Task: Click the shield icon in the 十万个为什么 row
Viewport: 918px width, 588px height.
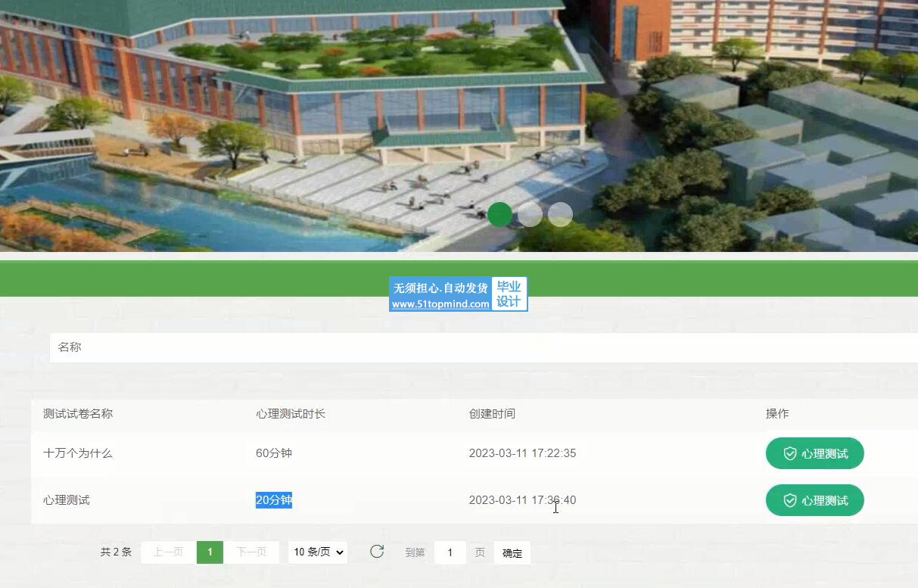Action: [x=789, y=453]
